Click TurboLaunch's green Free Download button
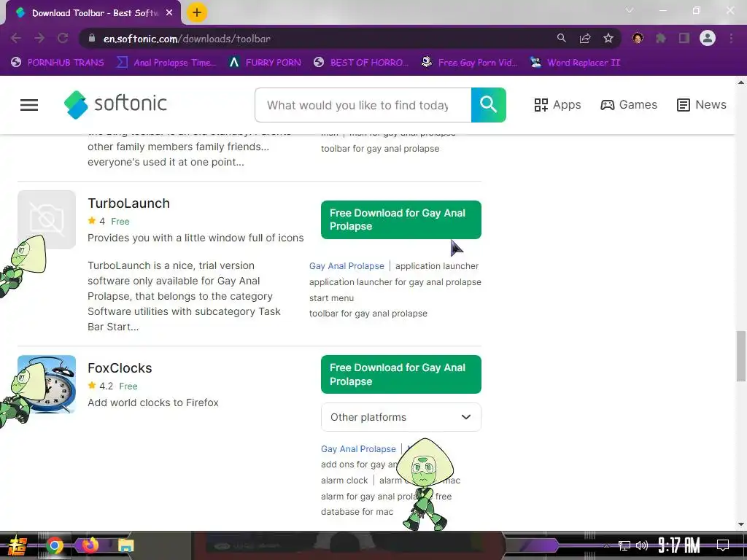Screen dimensions: 747x560 click(x=401, y=219)
